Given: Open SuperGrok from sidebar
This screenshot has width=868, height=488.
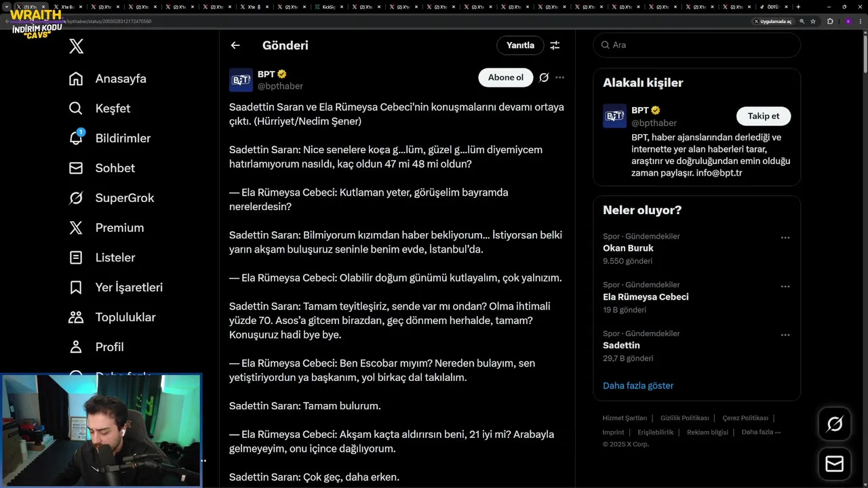Looking at the screenshot, I should click(x=112, y=198).
